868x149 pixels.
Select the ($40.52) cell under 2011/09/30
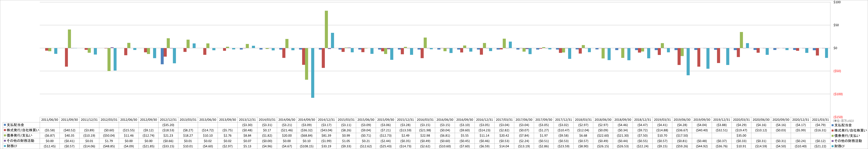[x=69, y=130]
